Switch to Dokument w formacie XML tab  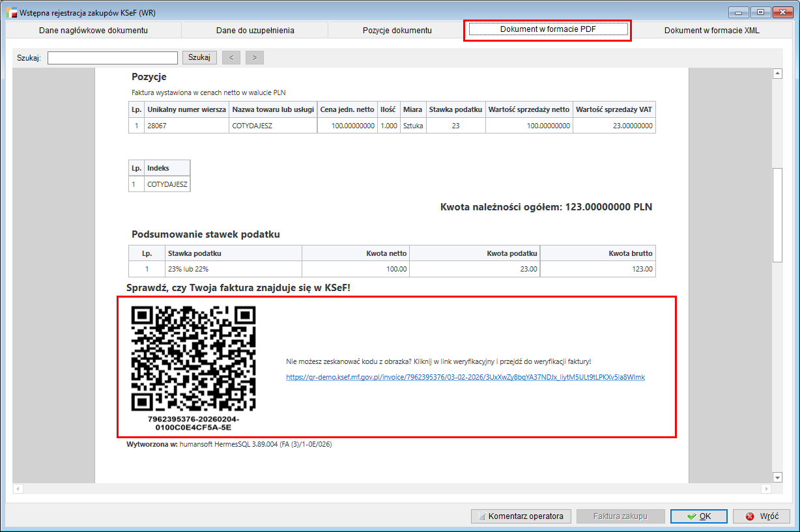click(711, 31)
